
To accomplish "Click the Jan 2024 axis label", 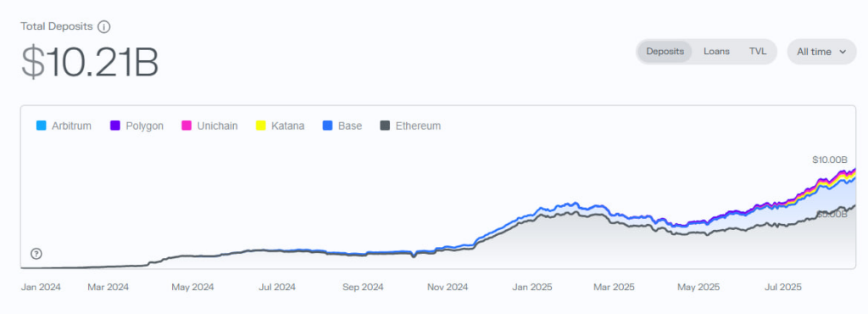I will (41, 287).
